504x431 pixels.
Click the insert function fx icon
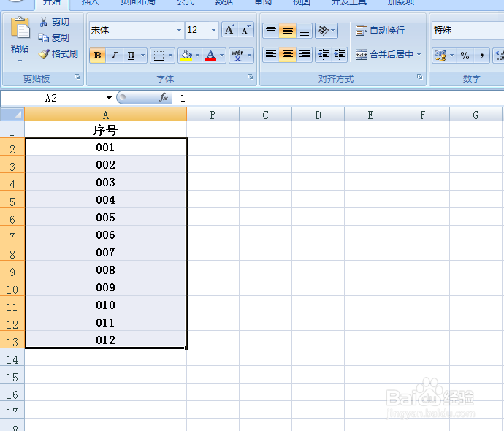(164, 97)
